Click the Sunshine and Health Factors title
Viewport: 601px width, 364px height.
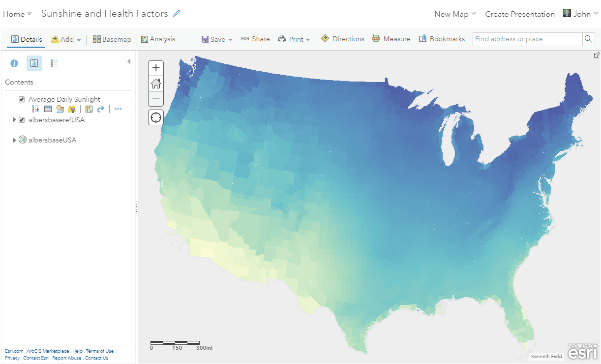(104, 14)
